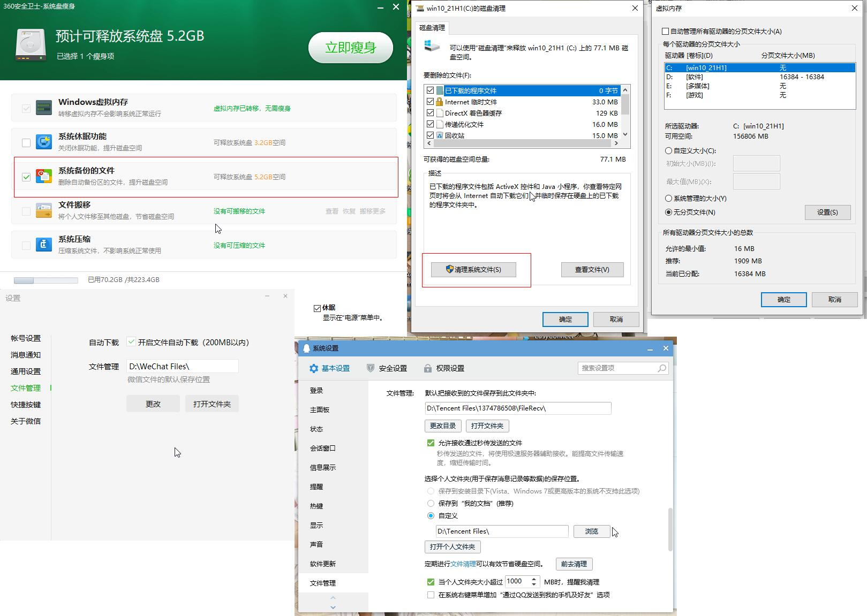Click the lock icon beside 权限设置
The image size is (867, 616).
click(428, 368)
